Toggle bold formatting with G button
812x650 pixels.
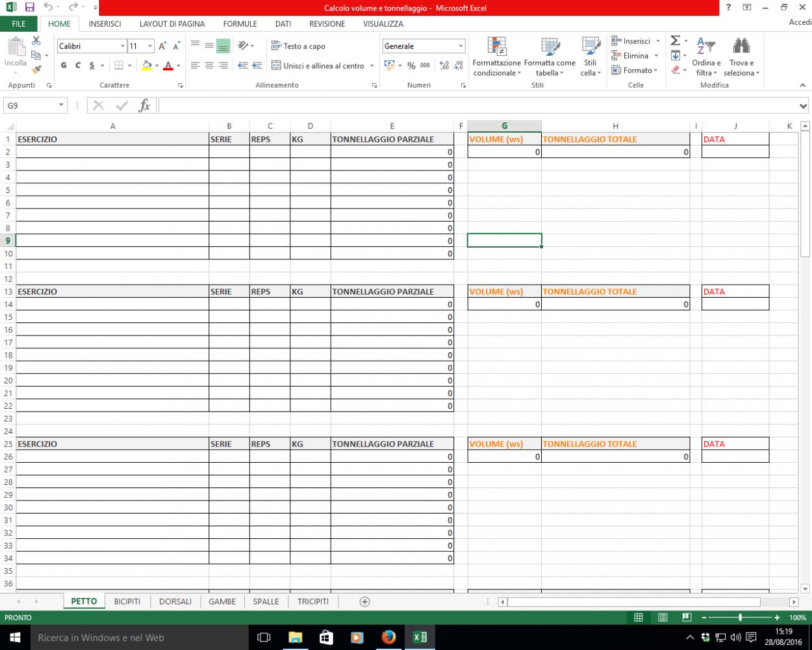pos(64,66)
